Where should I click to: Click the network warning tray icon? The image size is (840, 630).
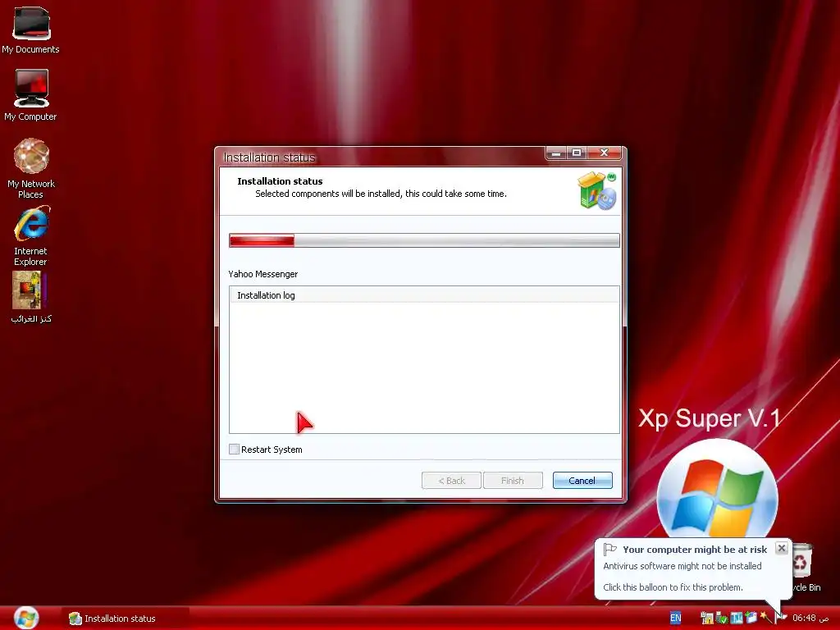tap(707, 618)
